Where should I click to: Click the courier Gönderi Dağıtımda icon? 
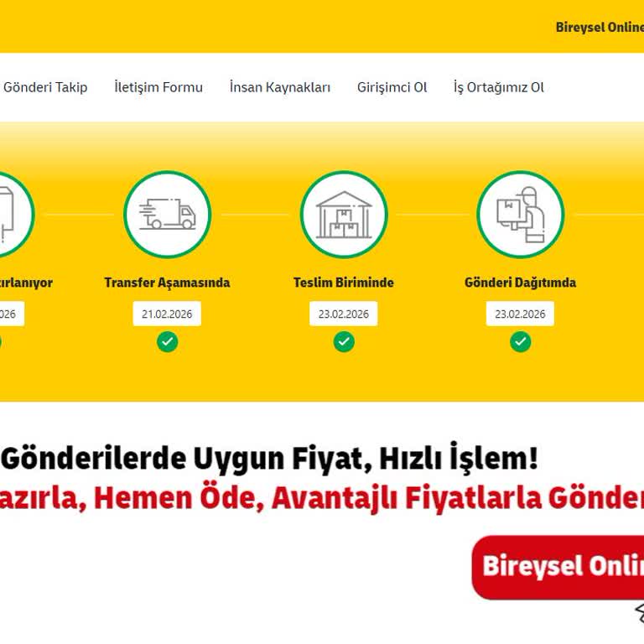[521, 215]
